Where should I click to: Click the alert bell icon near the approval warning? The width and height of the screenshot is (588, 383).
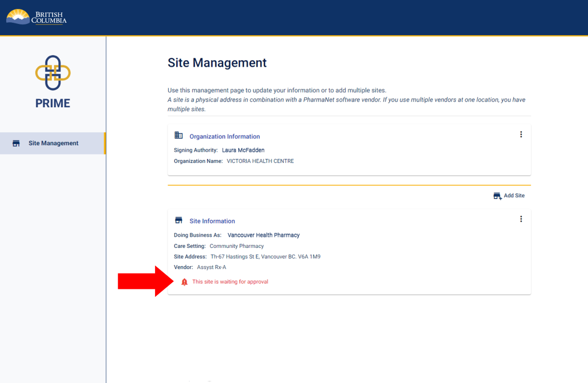pyautogui.click(x=184, y=281)
